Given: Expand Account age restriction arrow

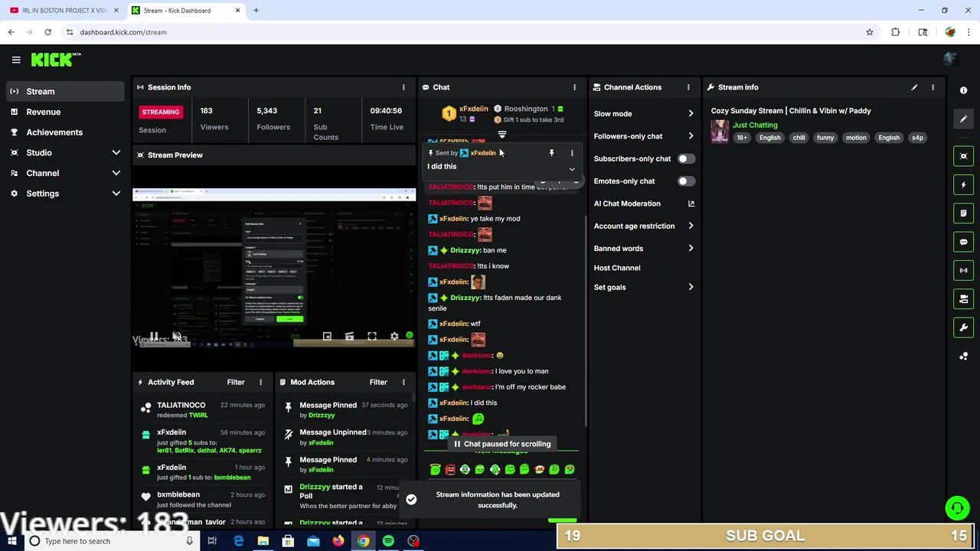Looking at the screenshot, I should click(x=691, y=226).
